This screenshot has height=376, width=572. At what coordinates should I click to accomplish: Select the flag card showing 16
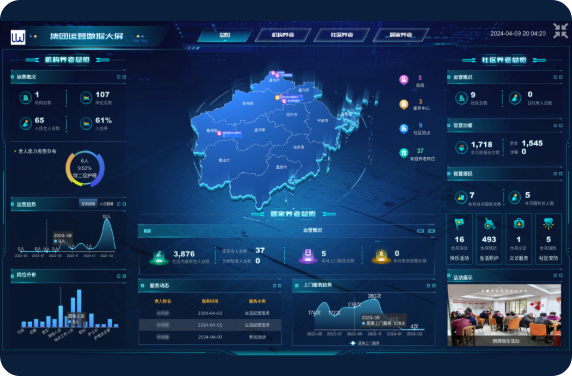tap(459, 239)
